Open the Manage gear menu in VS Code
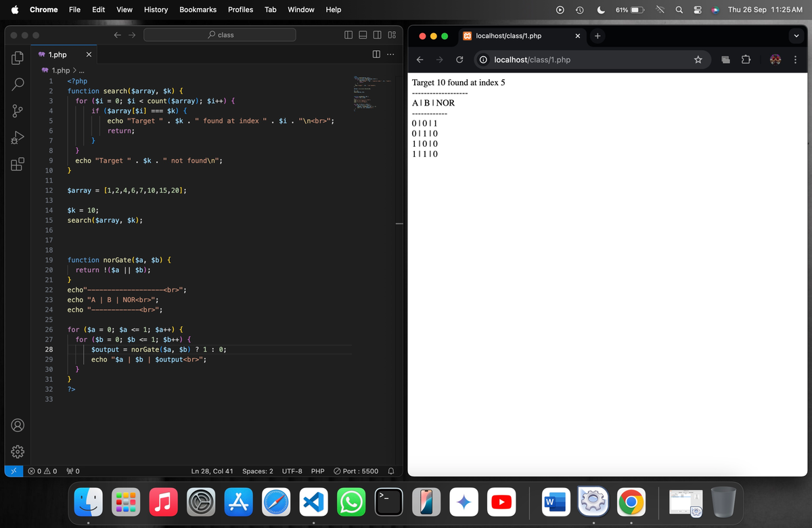This screenshot has height=528, width=812. coord(18,451)
